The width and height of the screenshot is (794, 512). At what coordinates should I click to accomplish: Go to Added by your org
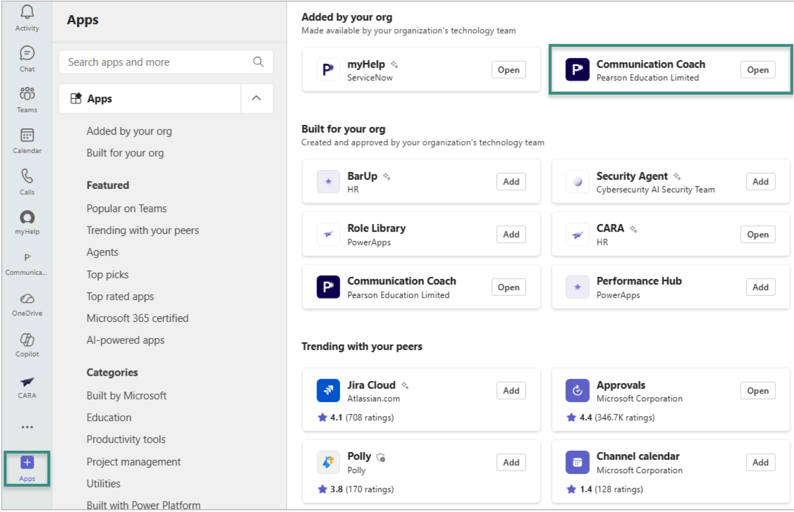[129, 131]
